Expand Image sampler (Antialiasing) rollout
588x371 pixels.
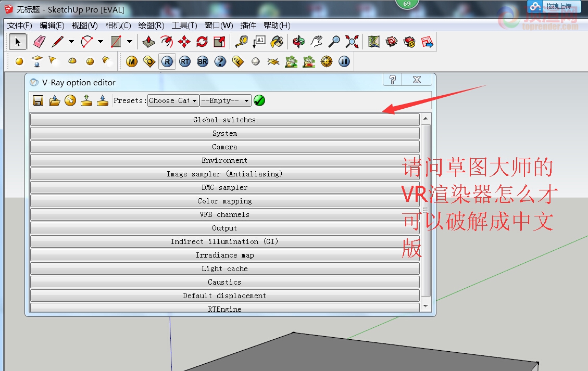[224, 174]
